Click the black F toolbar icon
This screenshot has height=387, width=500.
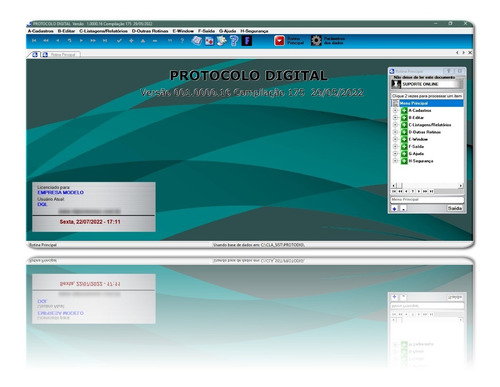247,41
